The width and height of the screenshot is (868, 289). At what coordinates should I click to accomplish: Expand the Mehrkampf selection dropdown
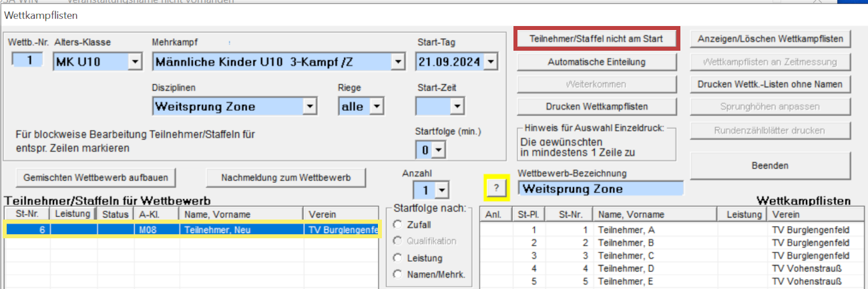399,63
